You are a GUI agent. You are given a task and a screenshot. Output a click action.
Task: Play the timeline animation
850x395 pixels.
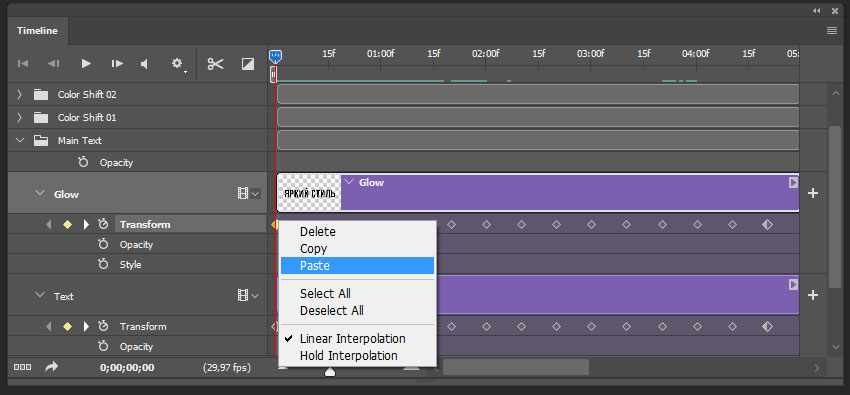click(x=86, y=64)
